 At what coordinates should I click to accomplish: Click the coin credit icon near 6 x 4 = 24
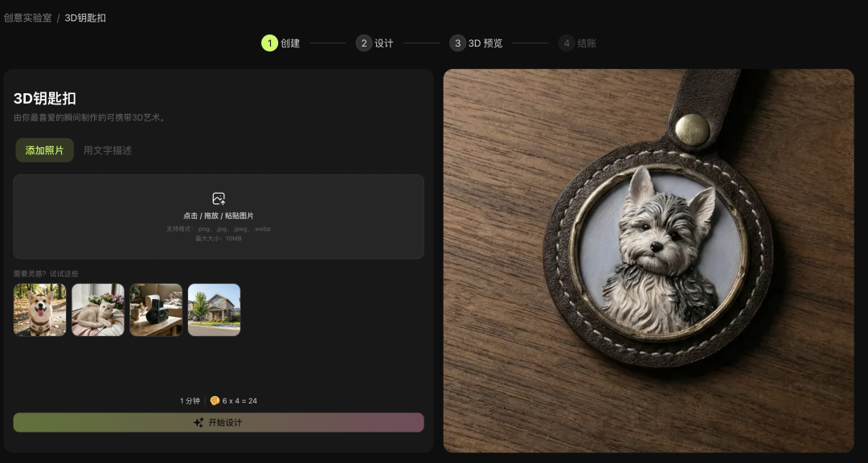coord(215,400)
